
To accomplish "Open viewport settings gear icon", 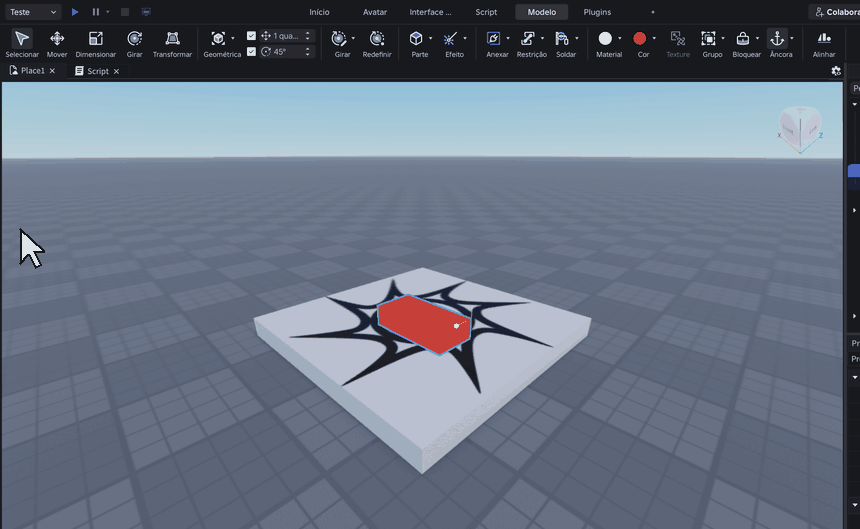I will click(x=836, y=71).
